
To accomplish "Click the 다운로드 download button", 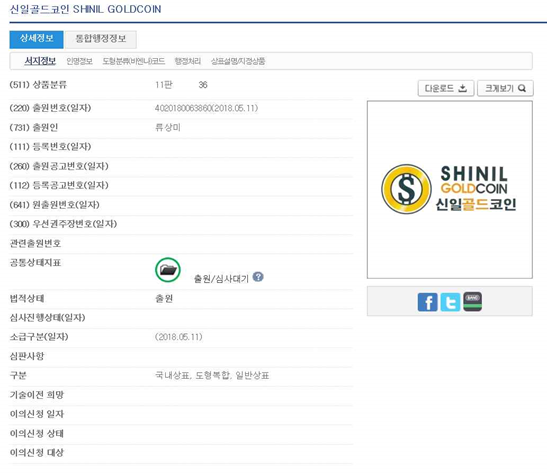I will [x=445, y=88].
